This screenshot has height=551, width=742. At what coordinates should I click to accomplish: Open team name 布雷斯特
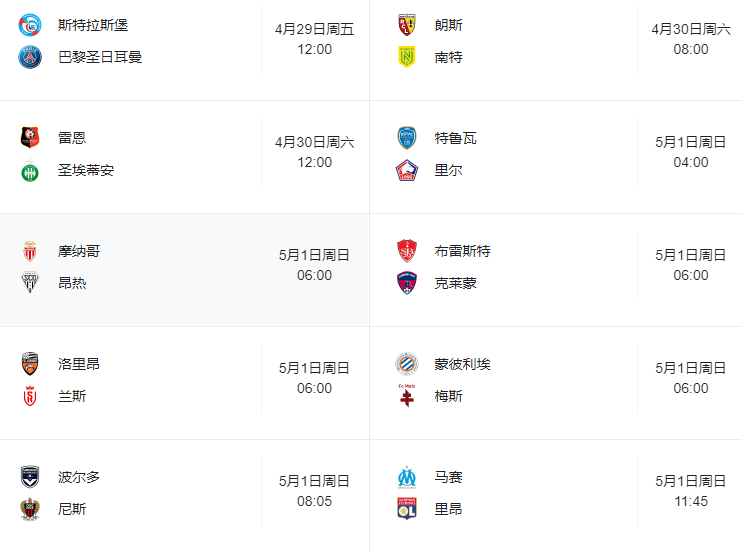click(462, 251)
